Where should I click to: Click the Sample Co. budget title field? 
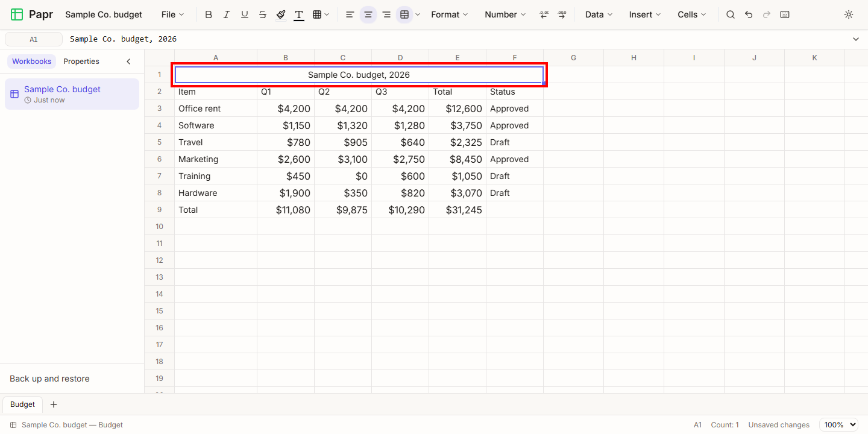pos(104,14)
